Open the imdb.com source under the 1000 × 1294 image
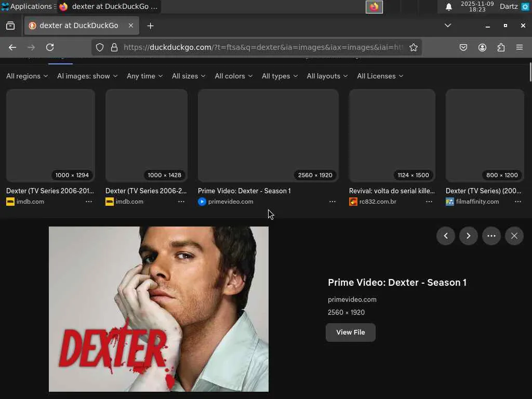The width and height of the screenshot is (532, 399). 30,202
